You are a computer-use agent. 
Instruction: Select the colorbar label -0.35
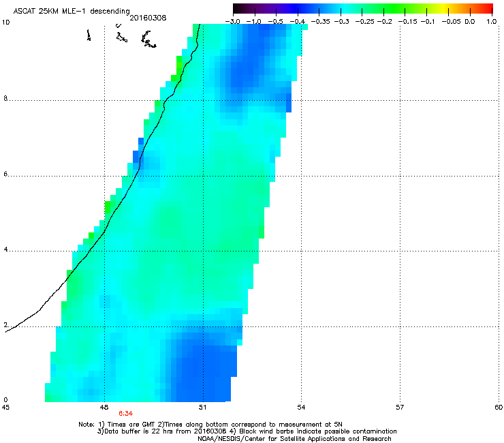point(320,22)
